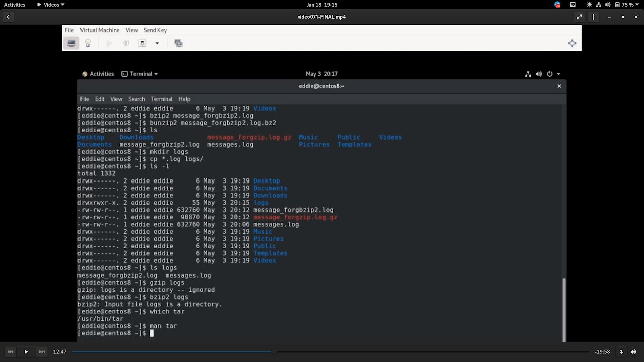Open terminal Edit menu
This screenshot has height=362, width=644.
click(x=100, y=99)
